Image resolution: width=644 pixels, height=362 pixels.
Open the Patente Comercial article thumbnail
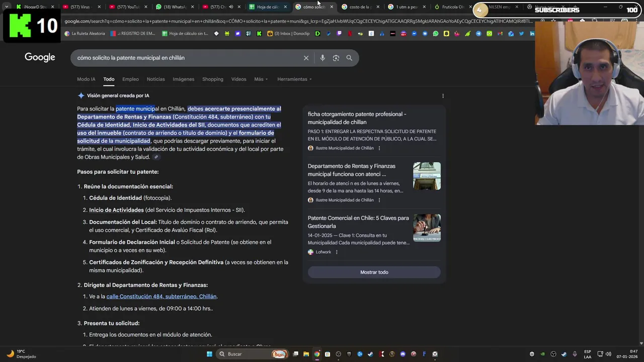[x=427, y=228]
